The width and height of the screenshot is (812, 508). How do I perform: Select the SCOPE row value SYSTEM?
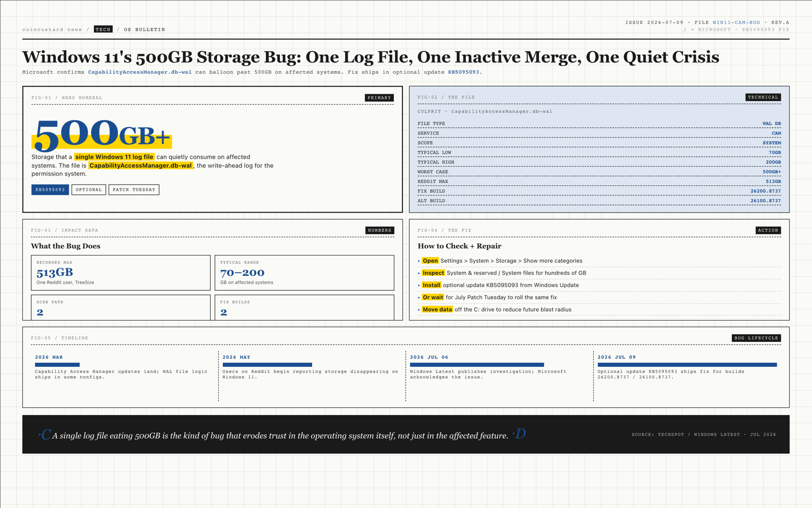[x=772, y=143]
